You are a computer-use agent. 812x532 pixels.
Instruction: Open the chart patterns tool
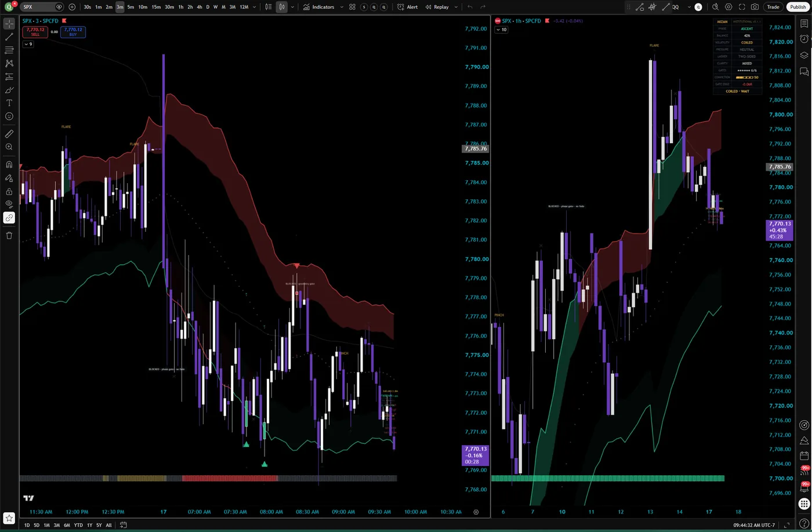point(9,63)
